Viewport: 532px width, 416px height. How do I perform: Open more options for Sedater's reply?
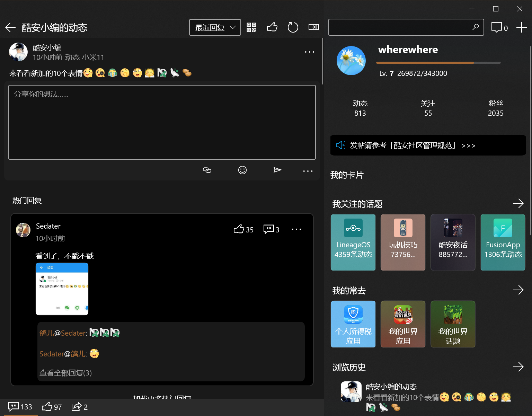coord(296,229)
